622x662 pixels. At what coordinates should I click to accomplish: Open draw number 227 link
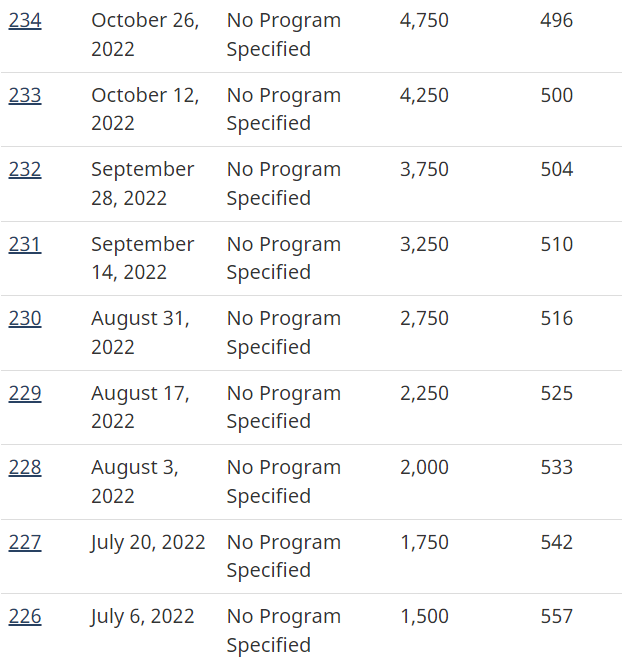coord(25,543)
